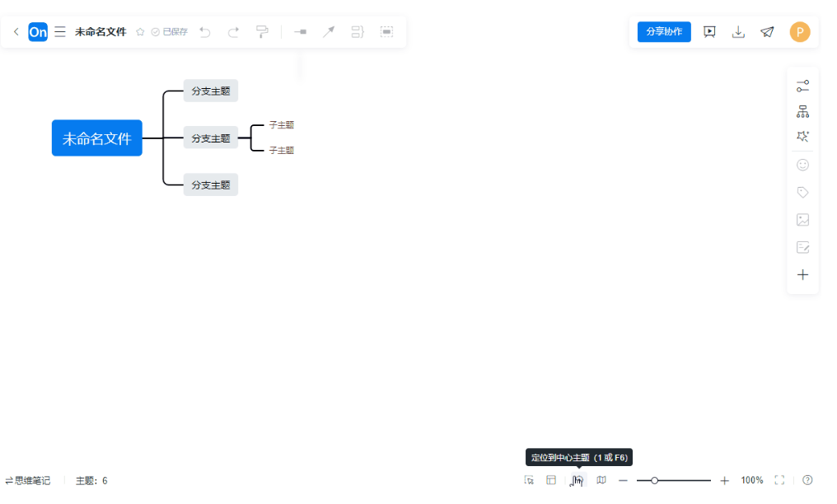This screenshot has width=837, height=504.
Task: Locate to the center topic
Action: 577,480
